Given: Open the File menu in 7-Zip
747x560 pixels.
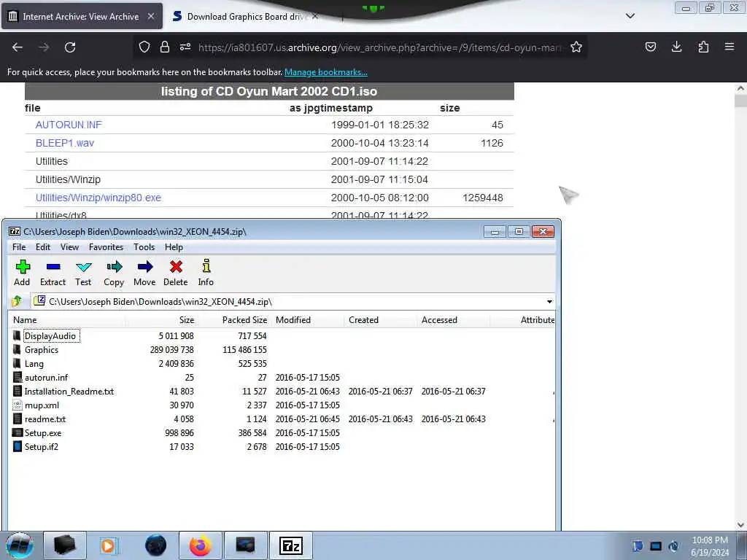Looking at the screenshot, I should click(19, 247).
